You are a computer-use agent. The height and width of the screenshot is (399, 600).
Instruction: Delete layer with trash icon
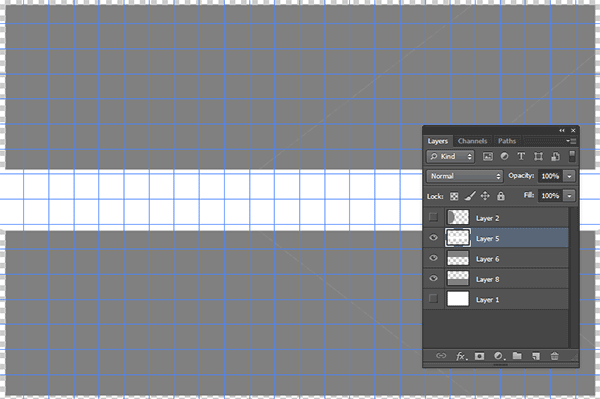pos(554,356)
